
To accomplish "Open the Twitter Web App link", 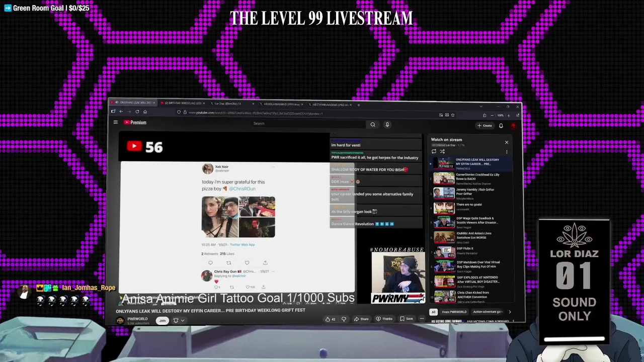I will (242, 245).
